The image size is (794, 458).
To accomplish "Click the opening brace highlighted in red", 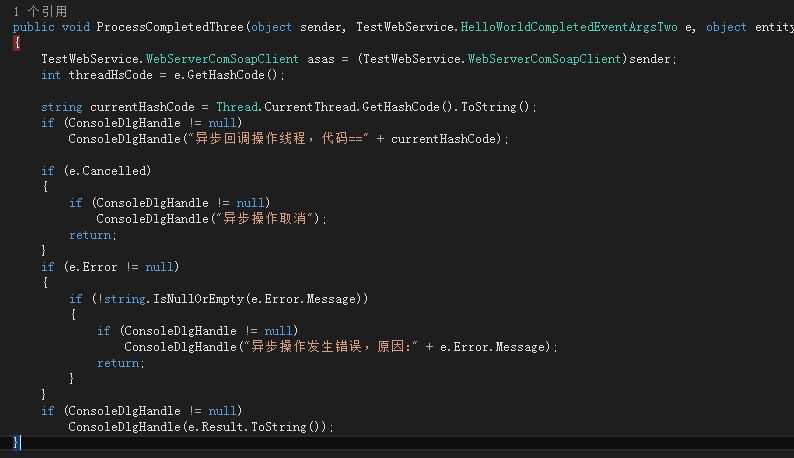I will 17,43.
